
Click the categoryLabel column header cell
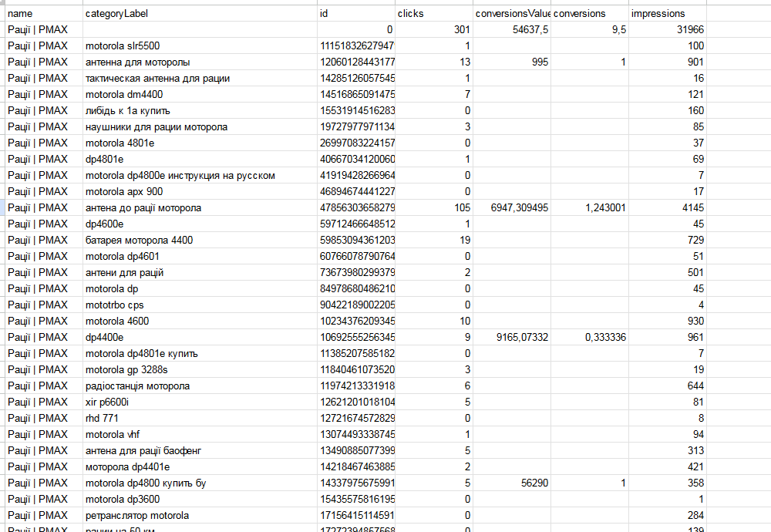point(199,14)
